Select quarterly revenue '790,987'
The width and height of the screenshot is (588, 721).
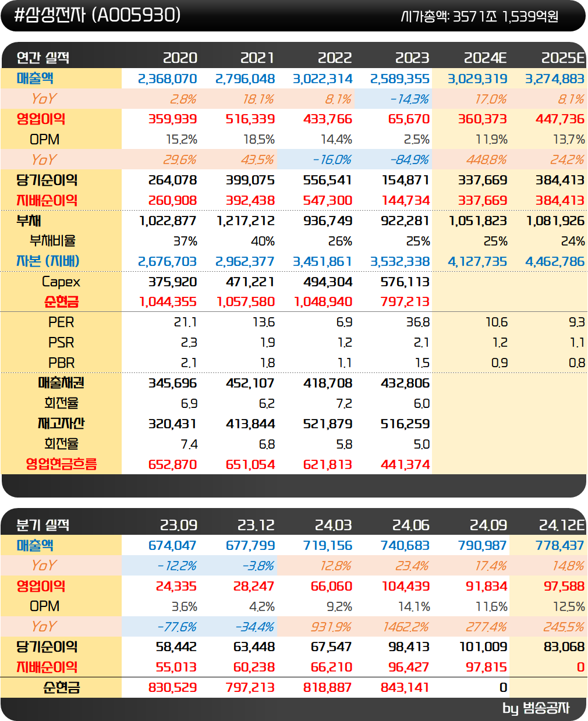pyautogui.click(x=483, y=546)
